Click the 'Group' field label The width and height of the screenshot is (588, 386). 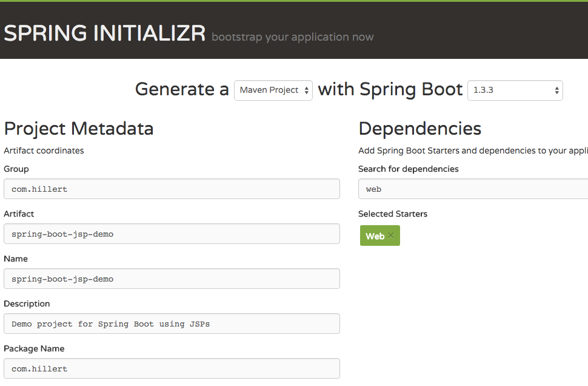tap(16, 169)
